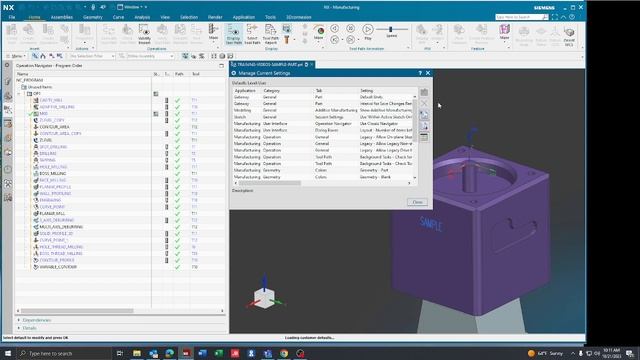The image size is (640, 360).
Task: Open Chrome from the taskbar
Action: tap(284, 353)
